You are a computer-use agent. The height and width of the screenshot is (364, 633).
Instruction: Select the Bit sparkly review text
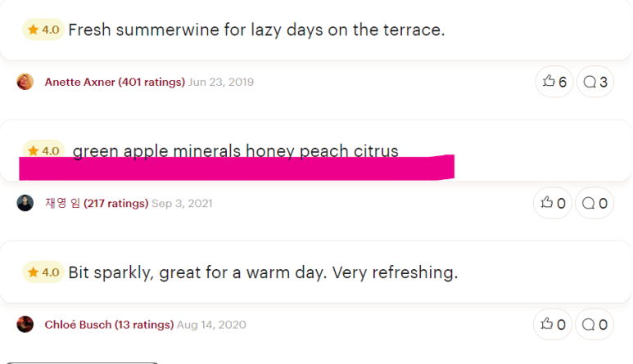coord(263,272)
